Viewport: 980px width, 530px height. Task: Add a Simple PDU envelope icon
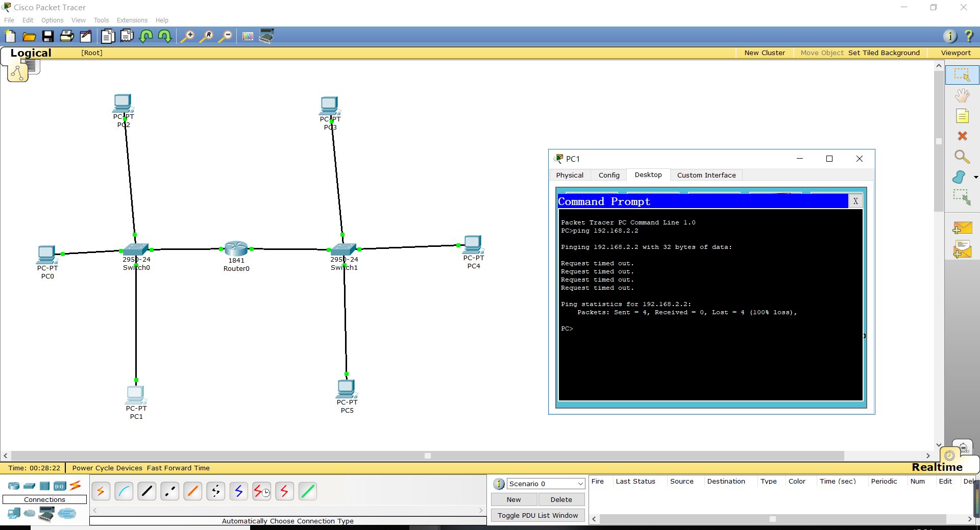click(x=962, y=228)
